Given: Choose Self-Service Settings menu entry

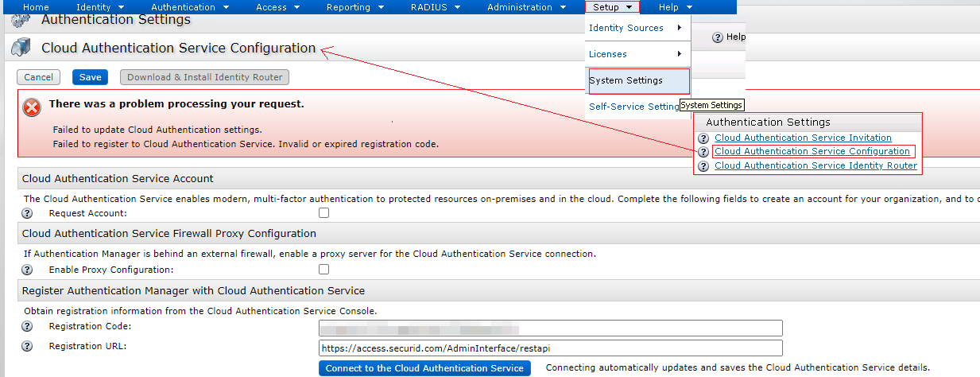Looking at the screenshot, I should click(633, 107).
